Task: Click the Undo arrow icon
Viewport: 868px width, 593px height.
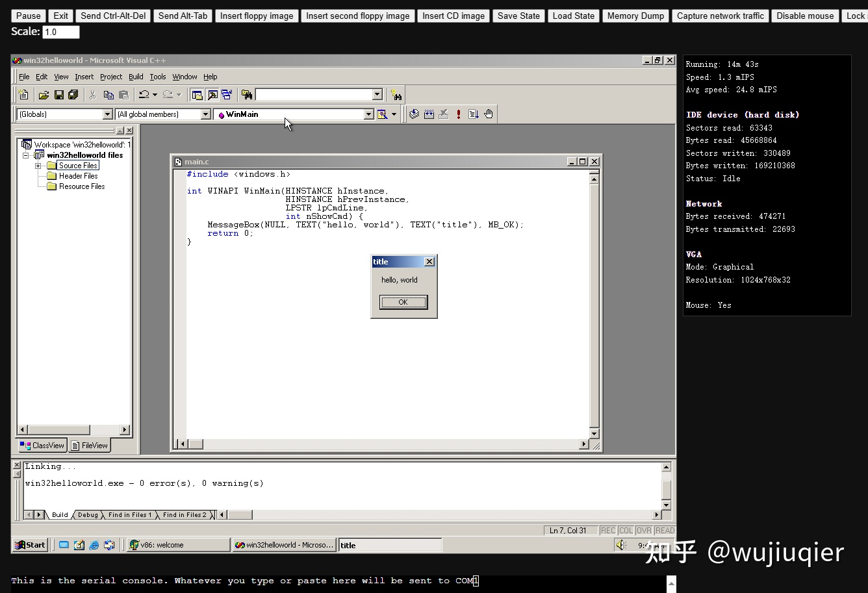Action: pos(144,95)
